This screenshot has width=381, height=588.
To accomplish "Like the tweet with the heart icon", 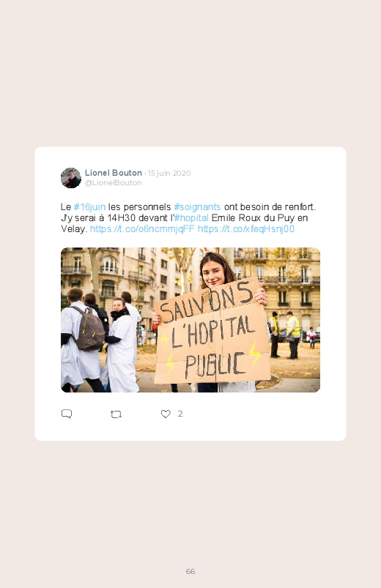I will pos(166,414).
